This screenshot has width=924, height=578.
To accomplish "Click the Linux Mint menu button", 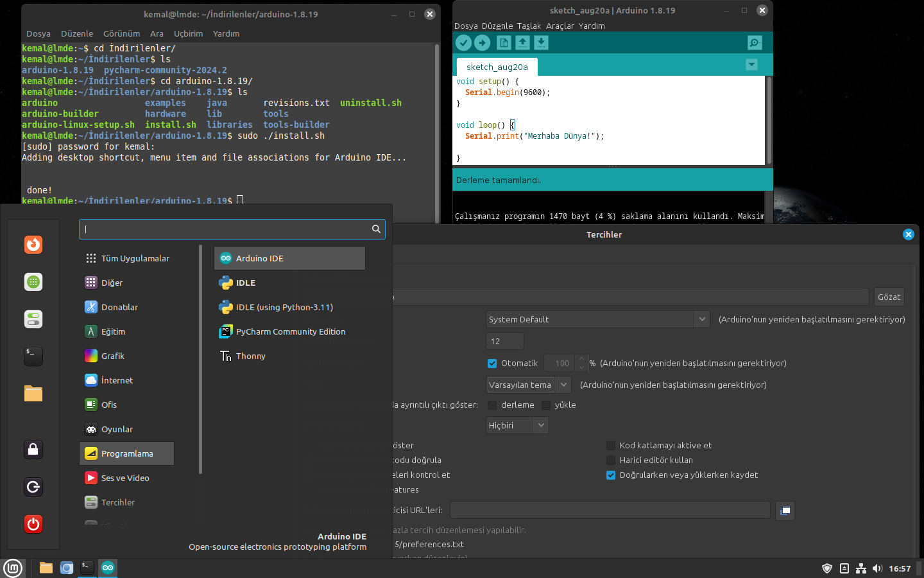I will [13, 568].
